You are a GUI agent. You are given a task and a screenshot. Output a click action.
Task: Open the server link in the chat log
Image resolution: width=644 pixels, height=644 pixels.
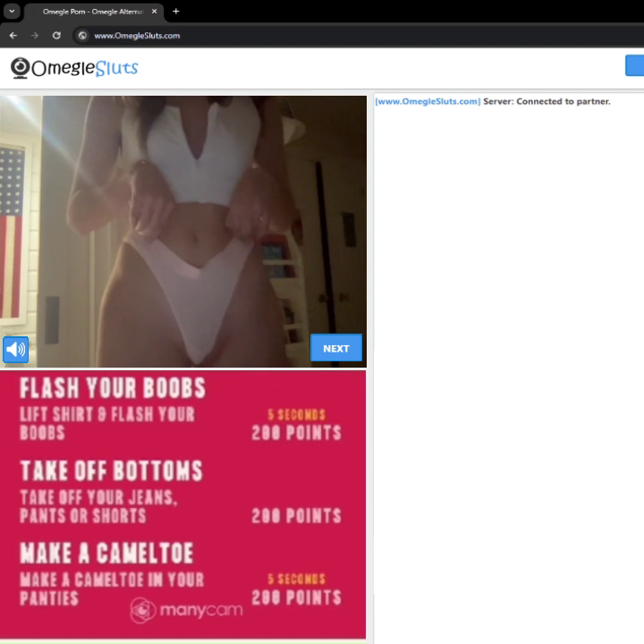pos(428,101)
